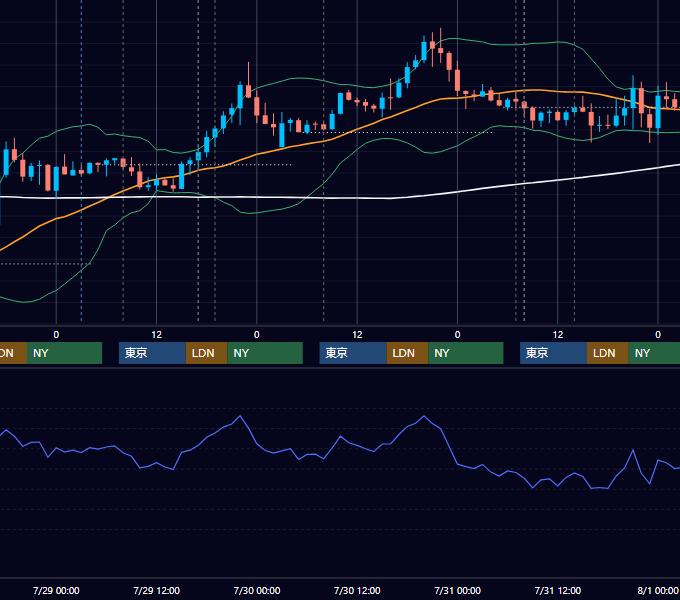680x600 pixels.
Task: Click the NY session block ending before 7/30 12:00
Action: (265, 353)
